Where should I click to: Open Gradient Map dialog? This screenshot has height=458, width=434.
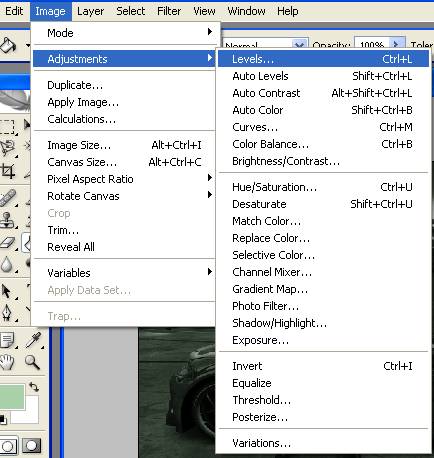(323, 289)
